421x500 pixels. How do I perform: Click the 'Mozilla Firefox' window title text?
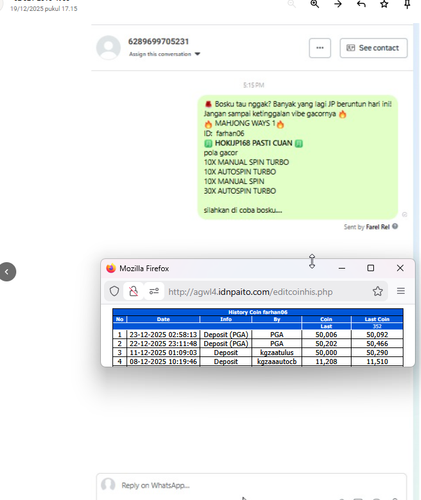coord(144,268)
